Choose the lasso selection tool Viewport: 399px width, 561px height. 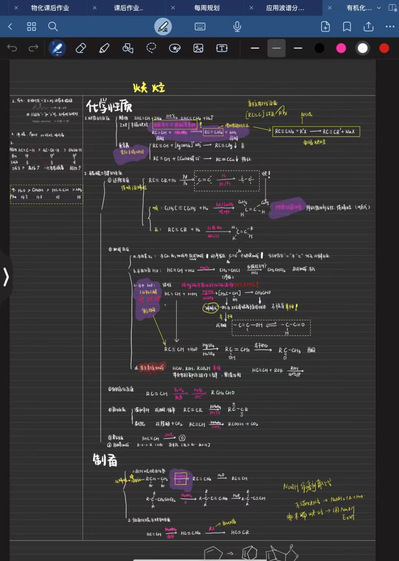(x=151, y=48)
